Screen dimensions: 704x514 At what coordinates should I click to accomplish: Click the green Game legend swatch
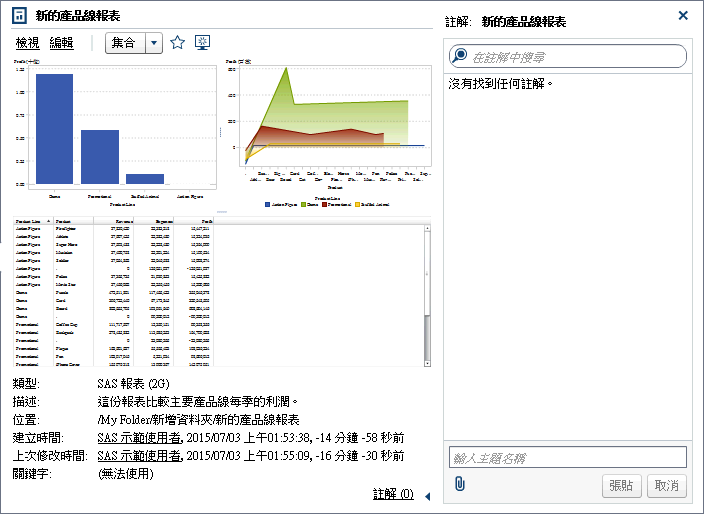(304, 204)
